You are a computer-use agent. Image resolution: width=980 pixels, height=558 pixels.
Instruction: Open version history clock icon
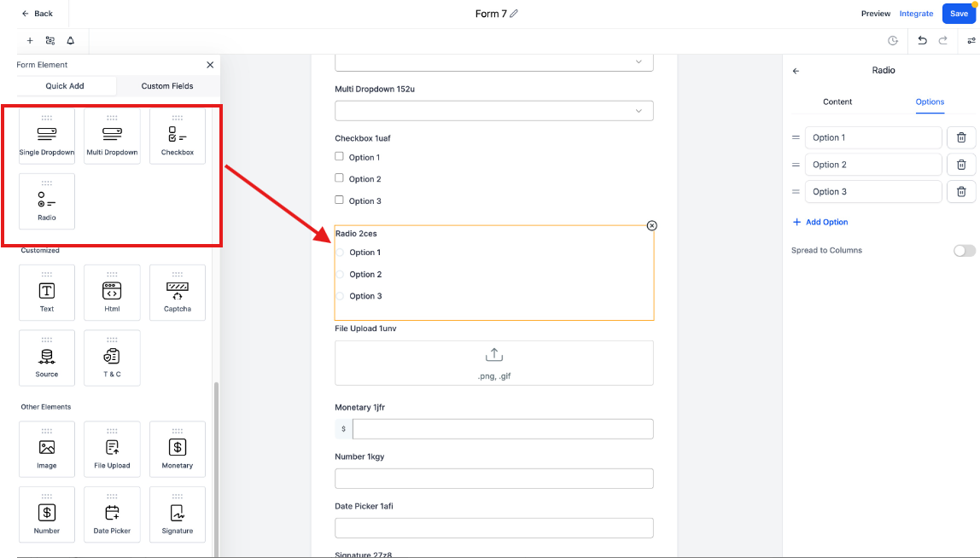click(893, 41)
